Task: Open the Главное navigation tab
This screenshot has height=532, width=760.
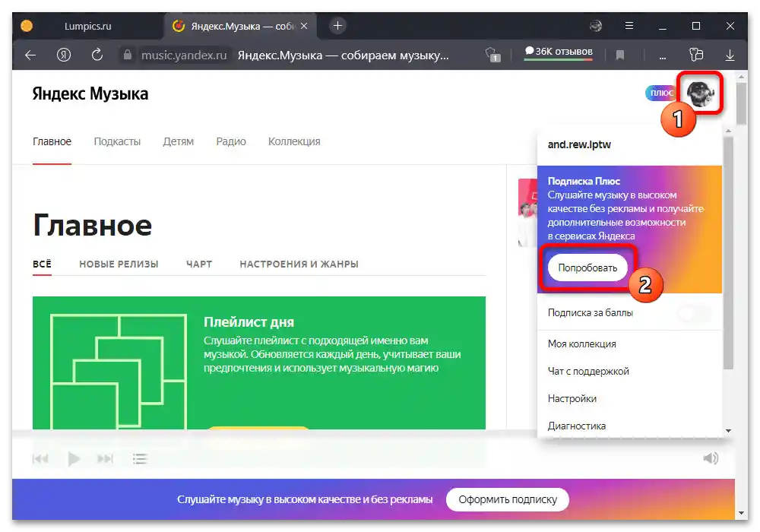Action: [52, 141]
